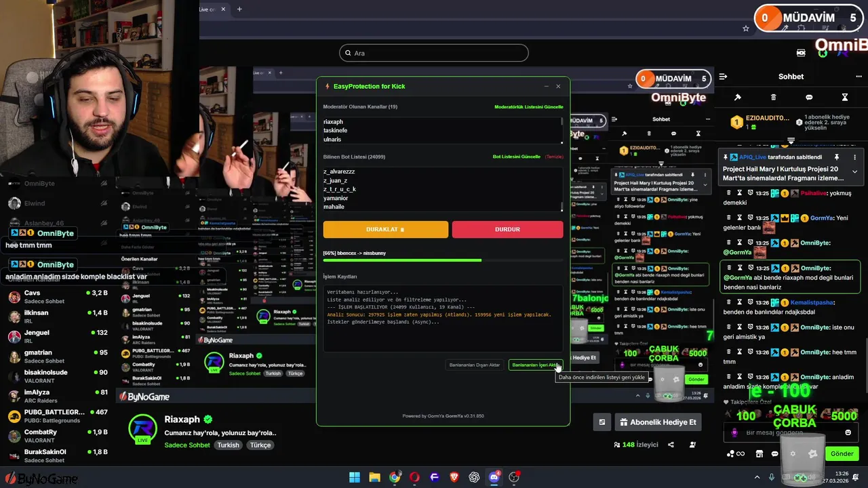Viewport: 868px width, 488px height.
Task: Show hidden system tray icons chevron
Action: click(x=757, y=477)
